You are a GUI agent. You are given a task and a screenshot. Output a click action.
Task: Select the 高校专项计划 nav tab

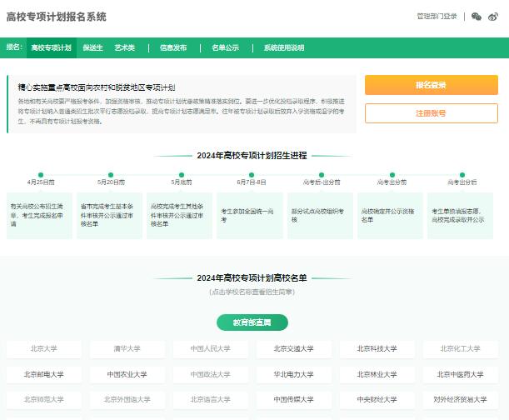click(52, 47)
